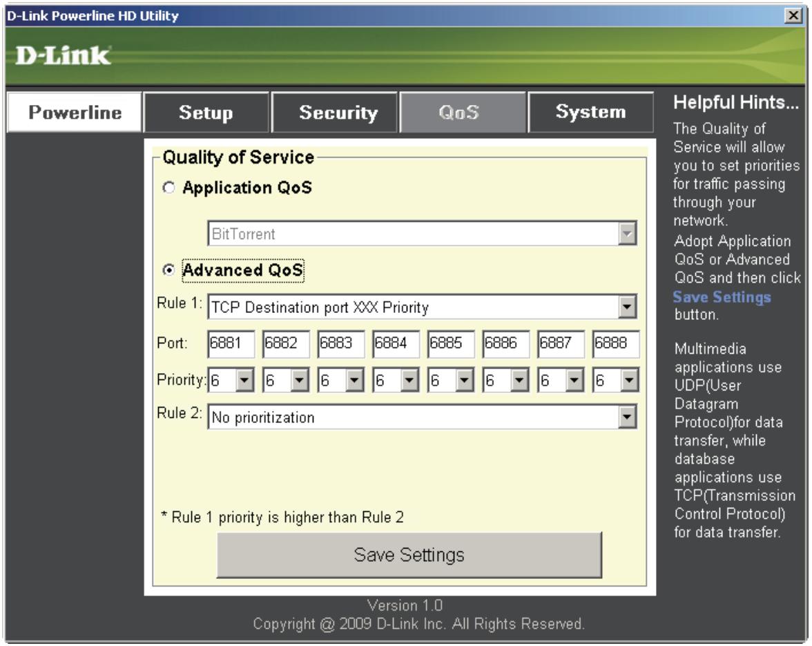This screenshot has height=646, width=812.
Task: Click the port field containing 6883
Action: (341, 343)
